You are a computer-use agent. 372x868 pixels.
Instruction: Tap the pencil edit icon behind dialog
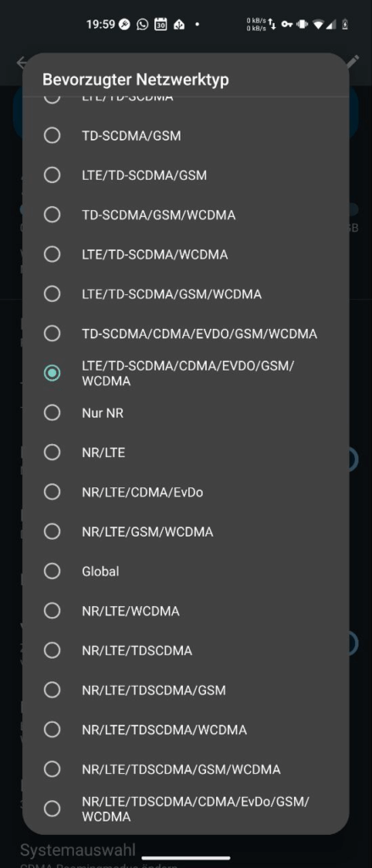[353, 61]
